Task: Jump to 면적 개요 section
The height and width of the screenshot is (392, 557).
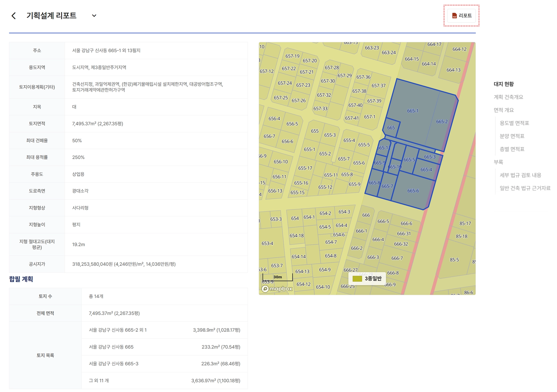Action: [x=503, y=110]
